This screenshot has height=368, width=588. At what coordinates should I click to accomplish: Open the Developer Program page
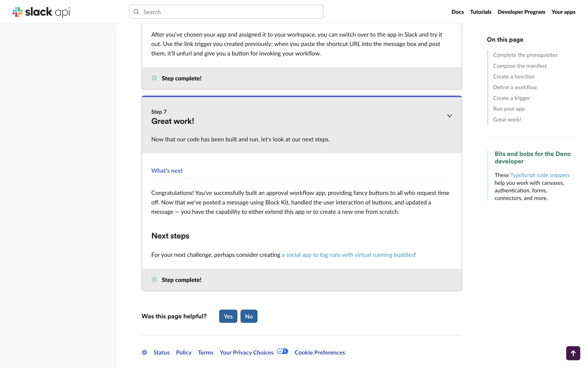(x=521, y=12)
